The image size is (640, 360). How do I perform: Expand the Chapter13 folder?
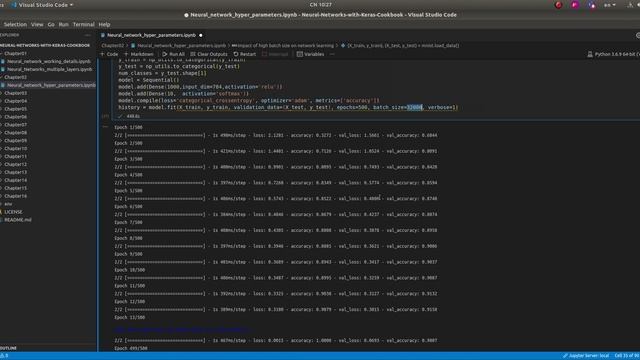pyautogui.click(x=16, y=172)
